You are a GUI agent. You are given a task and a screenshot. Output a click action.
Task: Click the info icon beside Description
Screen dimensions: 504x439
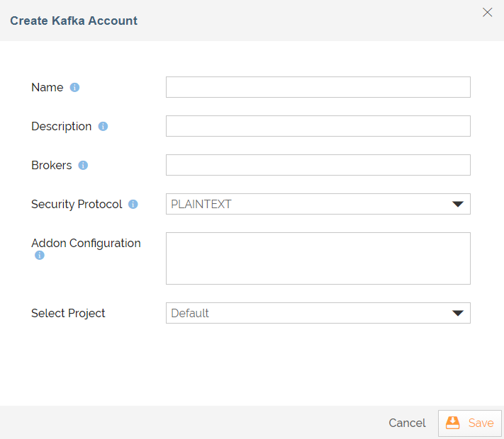tap(103, 127)
